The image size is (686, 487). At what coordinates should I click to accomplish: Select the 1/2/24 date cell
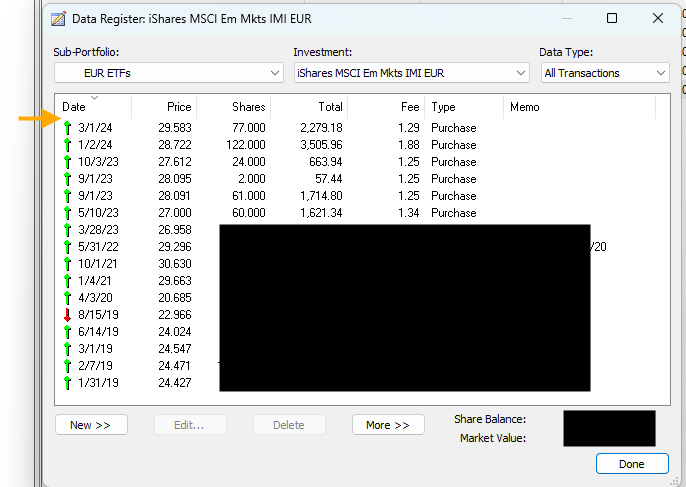tap(95, 145)
